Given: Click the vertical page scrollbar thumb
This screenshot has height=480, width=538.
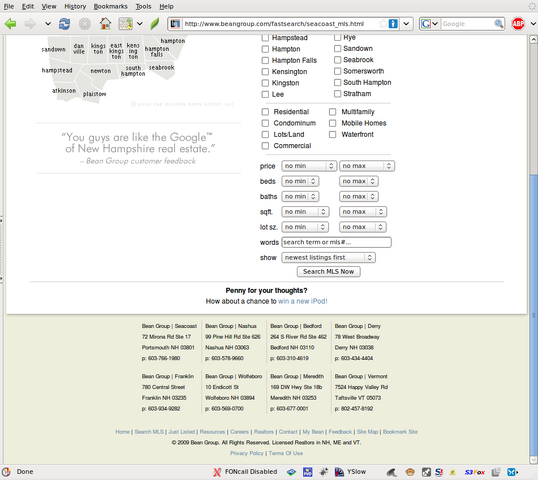Looking at the screenshot, I should pos(533,314).
